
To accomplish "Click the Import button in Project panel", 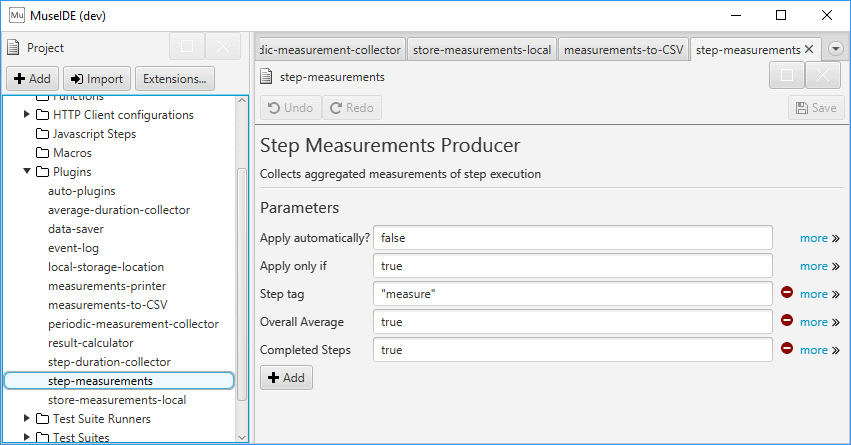I will click(x=97, y=79).
